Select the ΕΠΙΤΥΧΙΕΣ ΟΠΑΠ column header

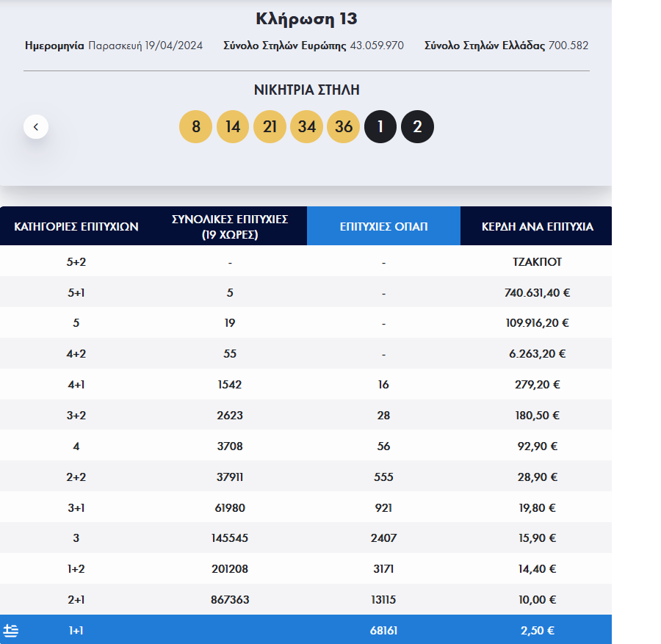point(383,226)
